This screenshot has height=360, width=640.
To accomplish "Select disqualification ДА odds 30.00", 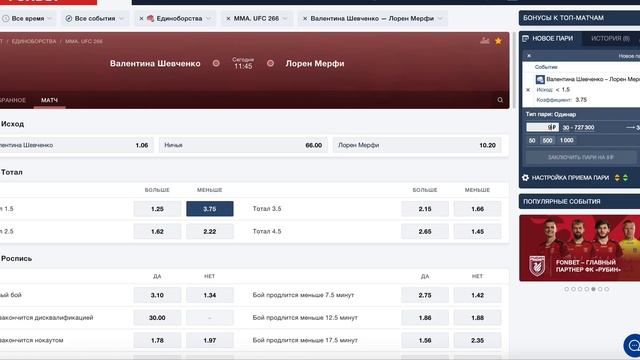I will pyautogui.click(x=157, y=318).
